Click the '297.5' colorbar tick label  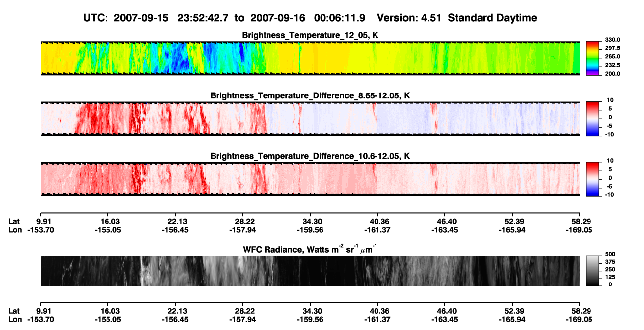(613, 48)
